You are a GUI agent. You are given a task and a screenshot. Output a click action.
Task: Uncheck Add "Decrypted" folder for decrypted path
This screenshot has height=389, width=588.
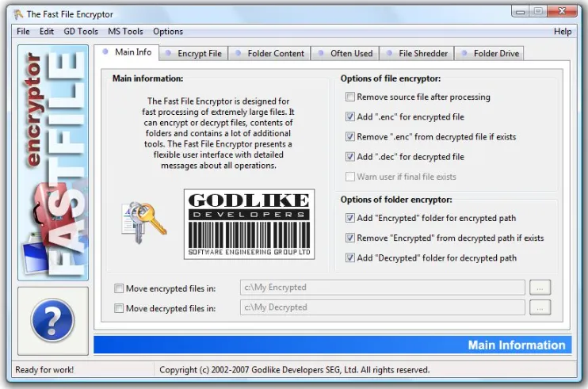[350, 257]
